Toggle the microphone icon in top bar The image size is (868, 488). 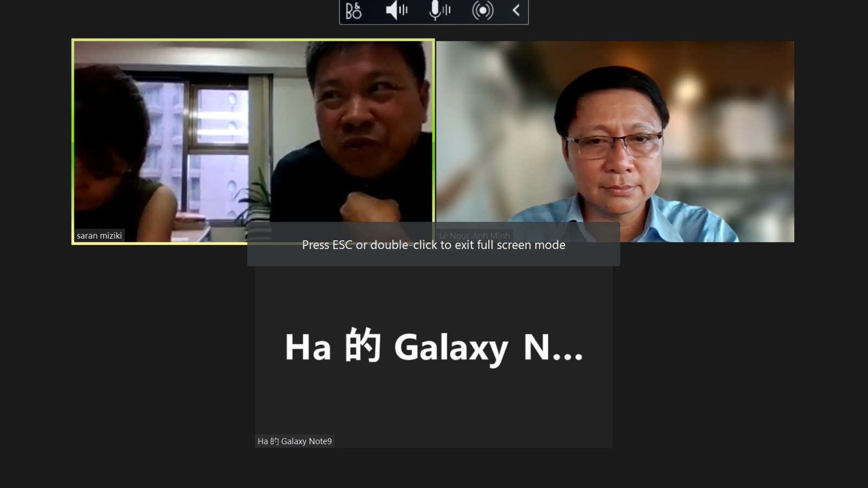(435, 11)
